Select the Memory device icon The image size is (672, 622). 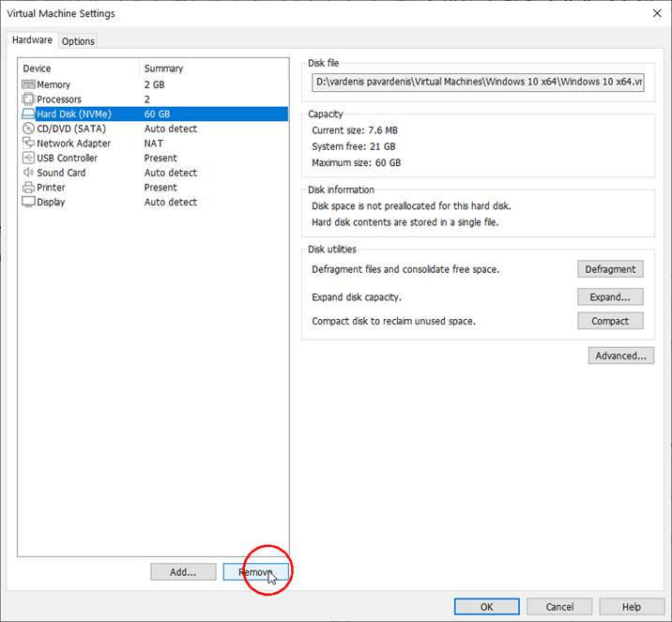(x=28, y=84)
